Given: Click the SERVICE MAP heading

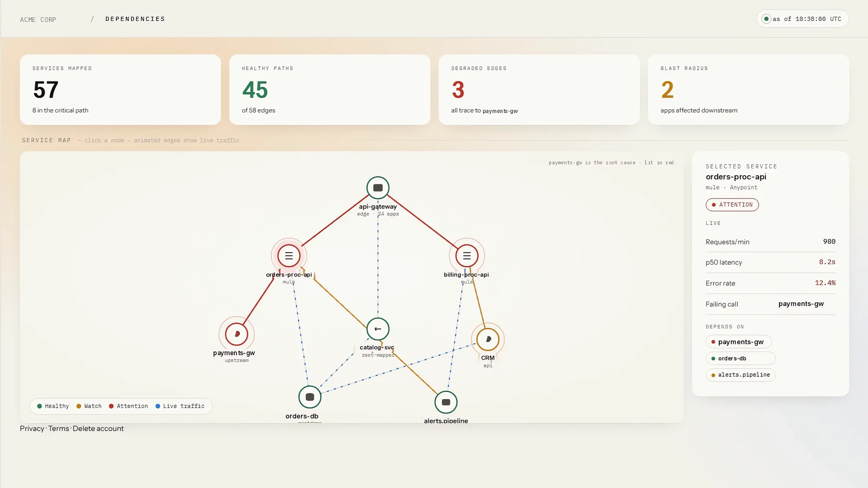Looking at the screenshot, I should click(46, 141).
